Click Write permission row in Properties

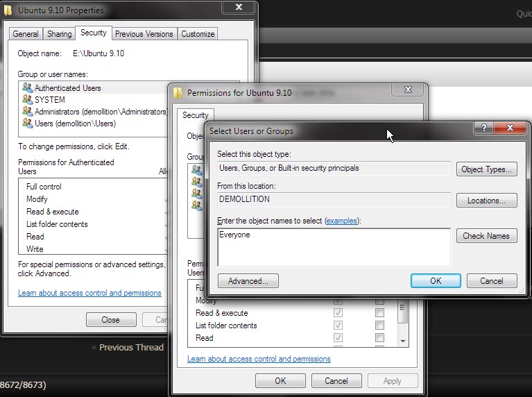(x=94, y=249)
